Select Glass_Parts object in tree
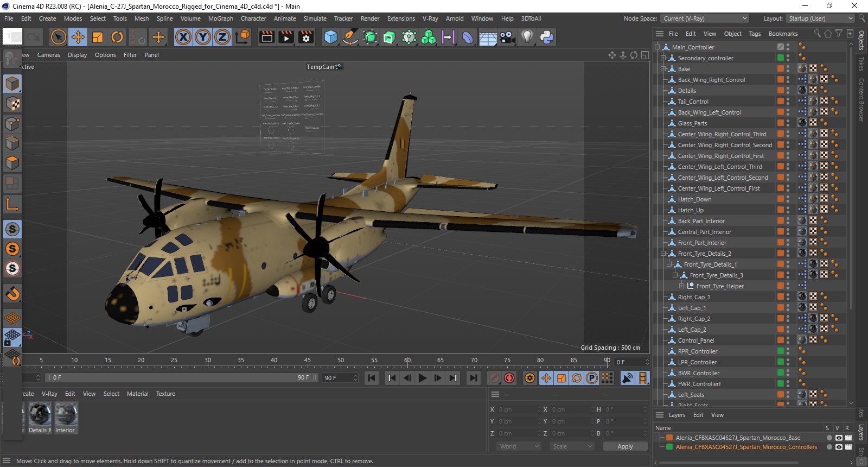 tap(692, 123)
